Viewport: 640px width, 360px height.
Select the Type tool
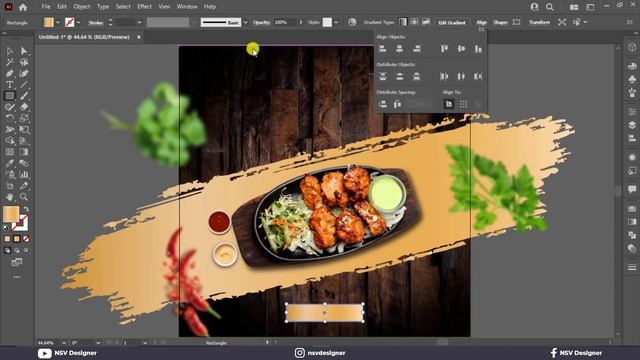[x=10, y=84]
